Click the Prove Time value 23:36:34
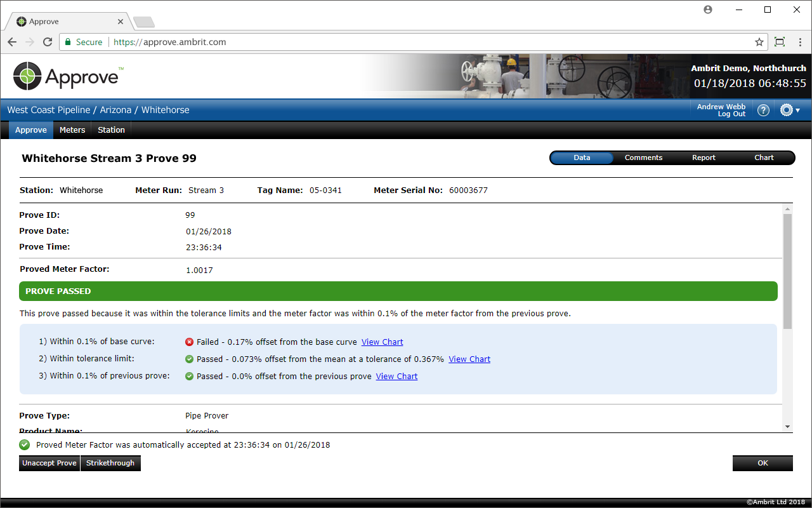812x508 pixels. pos(204,247)
